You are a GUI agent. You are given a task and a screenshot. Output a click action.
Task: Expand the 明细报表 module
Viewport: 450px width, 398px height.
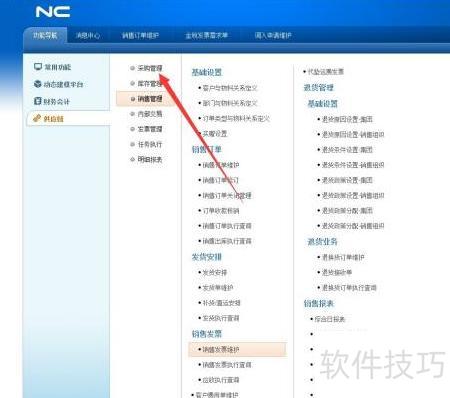coord(150,159)
